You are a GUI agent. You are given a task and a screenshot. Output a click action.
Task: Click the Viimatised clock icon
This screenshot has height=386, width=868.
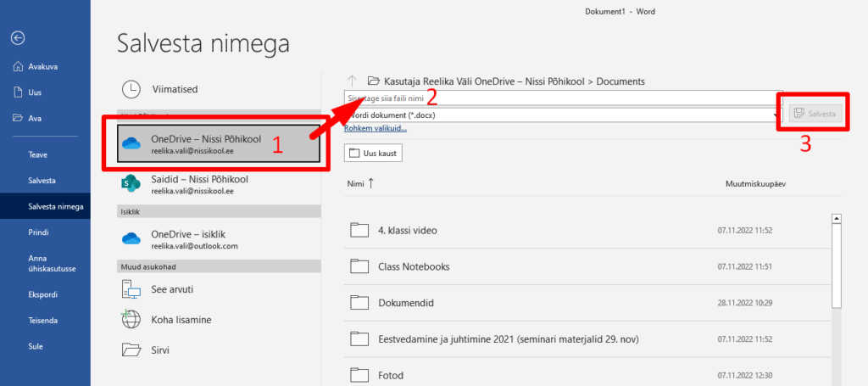coord(131,89)
